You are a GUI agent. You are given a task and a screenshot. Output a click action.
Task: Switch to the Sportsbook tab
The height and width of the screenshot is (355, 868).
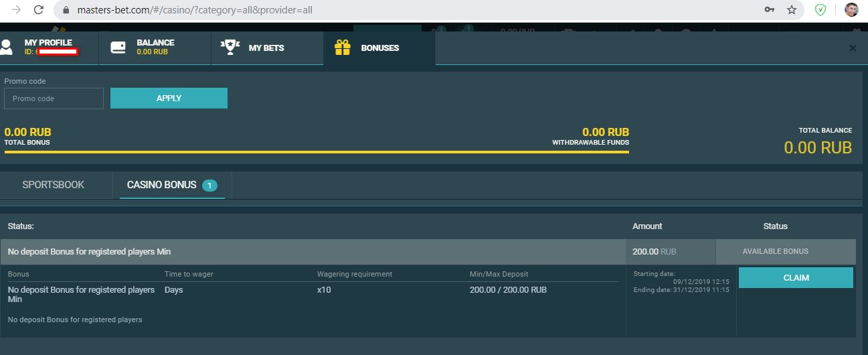(x=54, y=185)
